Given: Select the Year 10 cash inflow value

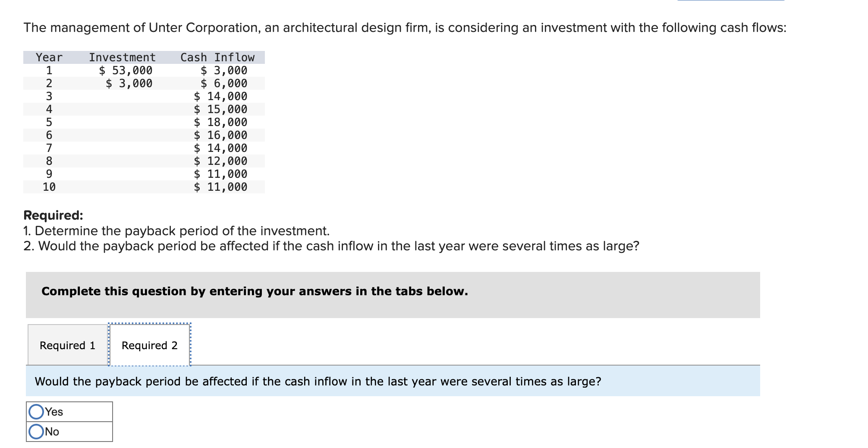Looking at the screenshot, I should (221, 187).
